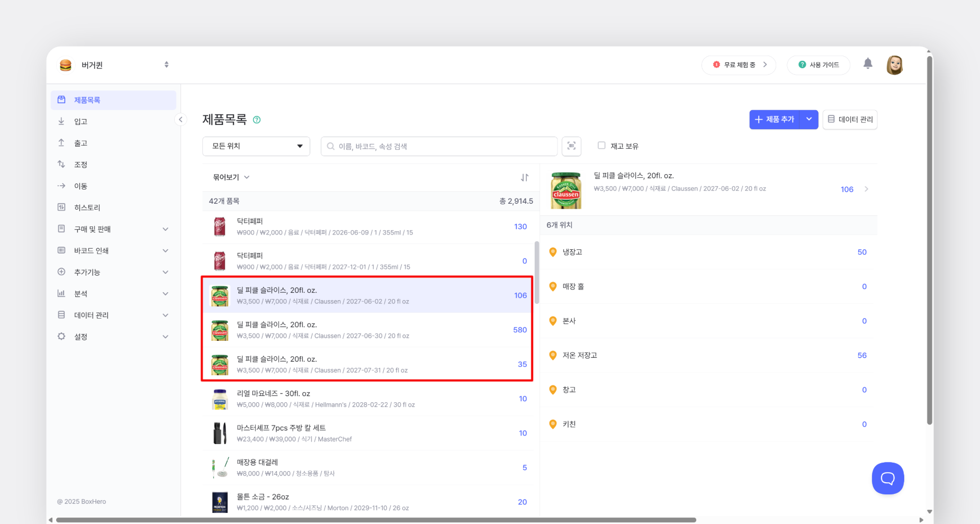Click the sort order icon
Screen dimensions: 980x524
point(524,177)
